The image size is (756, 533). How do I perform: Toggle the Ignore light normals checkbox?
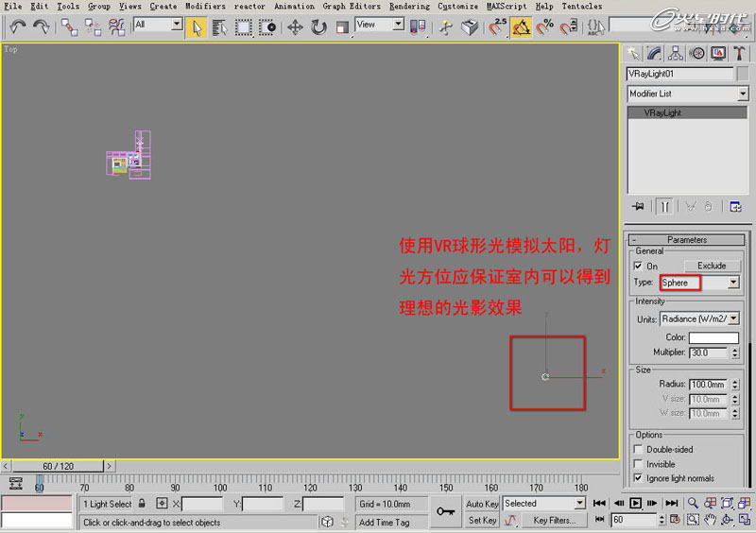pos(638,478)
